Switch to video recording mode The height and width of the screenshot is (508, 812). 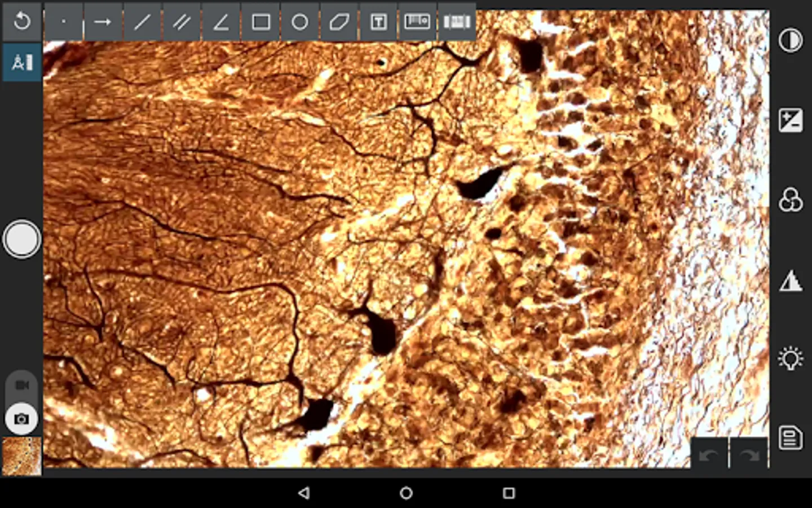(x=22, y=385)
